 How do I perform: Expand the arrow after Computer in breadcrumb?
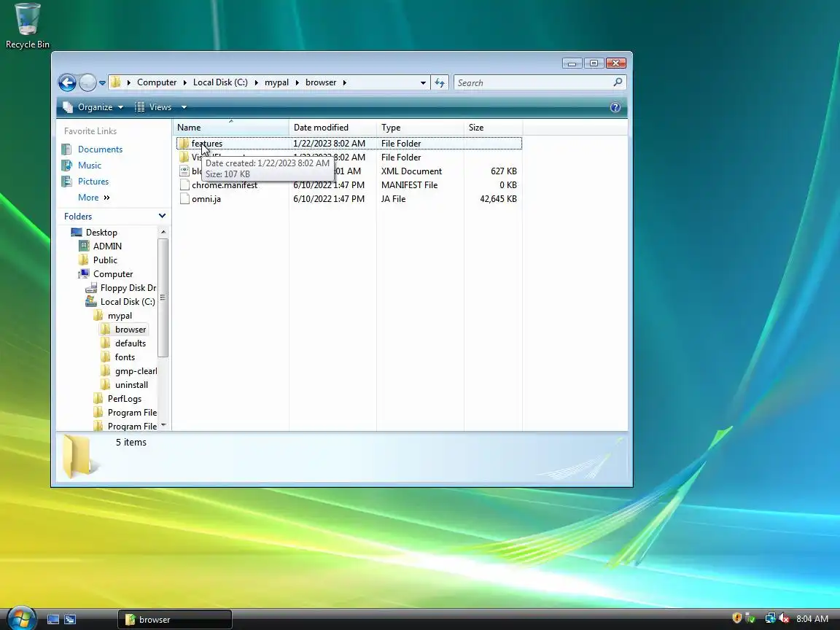(x=184, y=82)
